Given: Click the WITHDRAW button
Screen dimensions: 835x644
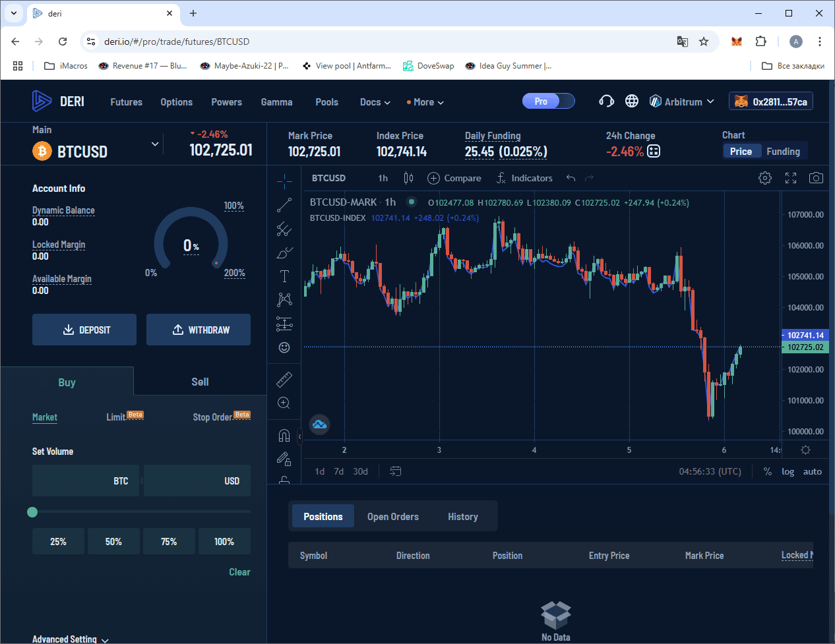Looking at the screenshot, I should (199, 330).
